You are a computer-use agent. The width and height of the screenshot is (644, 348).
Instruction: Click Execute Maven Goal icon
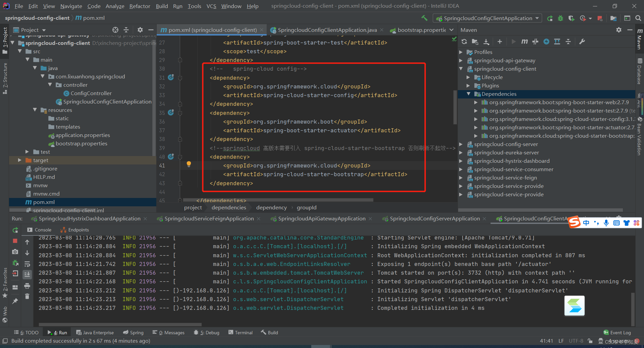tap(524, 42)
